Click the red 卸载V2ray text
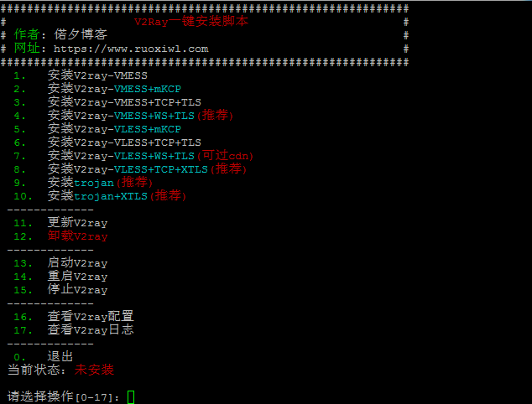This screenshot has width=532, height=404. point(77,236)
